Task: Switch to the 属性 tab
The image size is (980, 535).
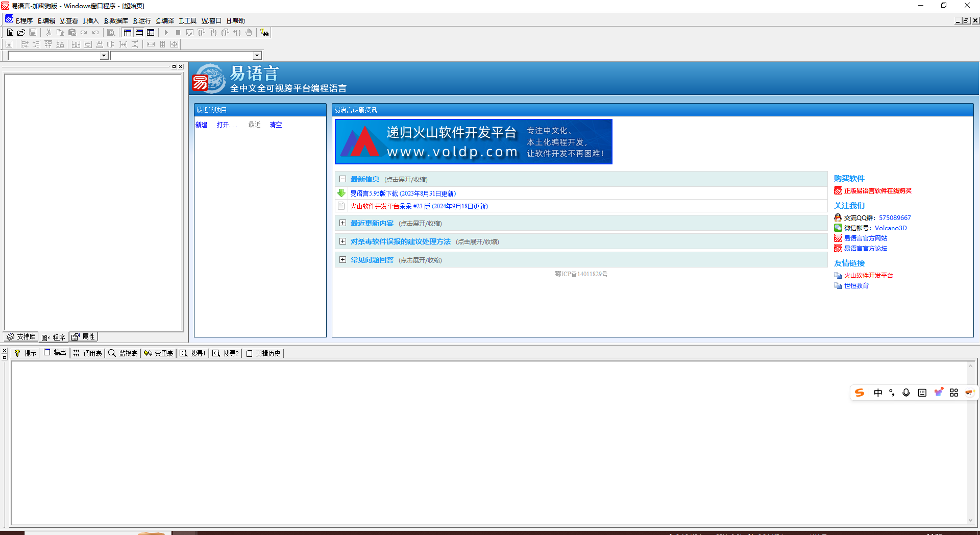Action: pyautogui.click(x=83, y=337)
